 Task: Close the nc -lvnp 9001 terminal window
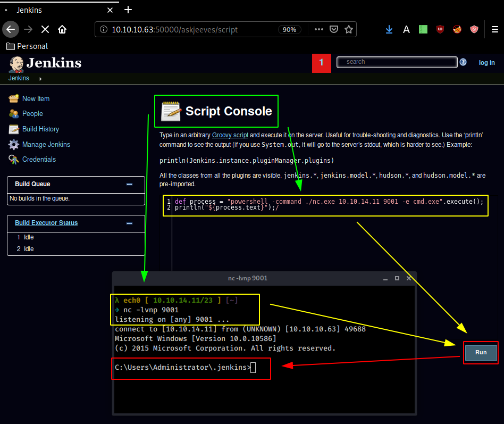coord(409,278)
